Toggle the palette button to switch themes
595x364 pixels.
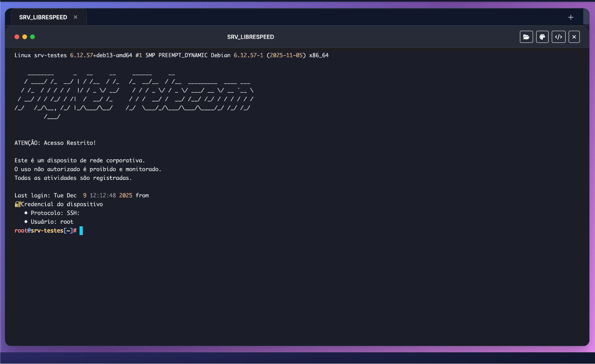(542, 37)
